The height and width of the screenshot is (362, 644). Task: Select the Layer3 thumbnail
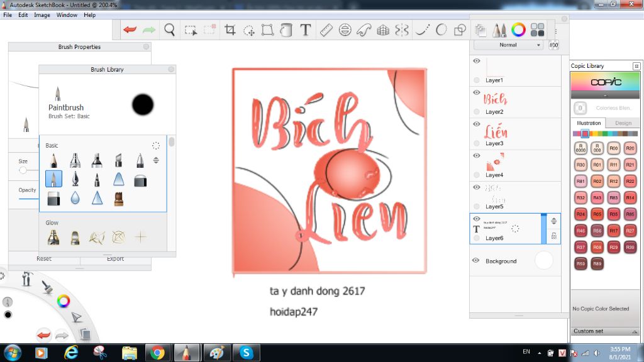pyautogui.click(x=496, y=131)
